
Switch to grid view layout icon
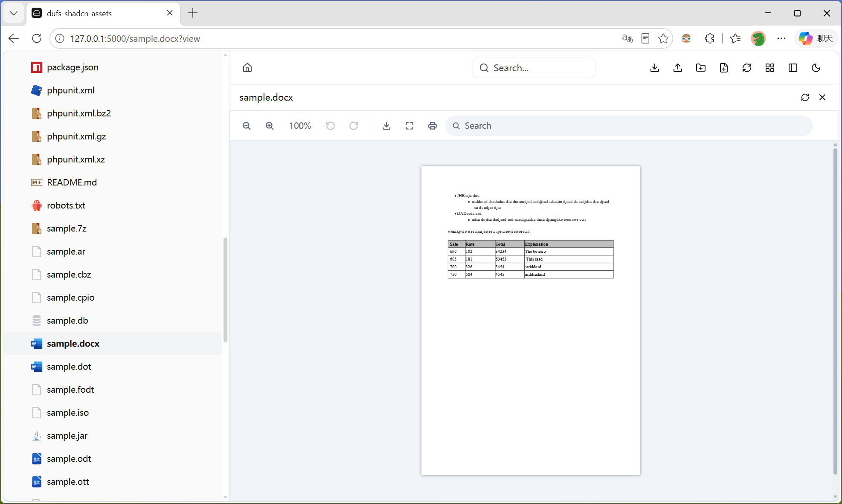[x=770, y=68]
